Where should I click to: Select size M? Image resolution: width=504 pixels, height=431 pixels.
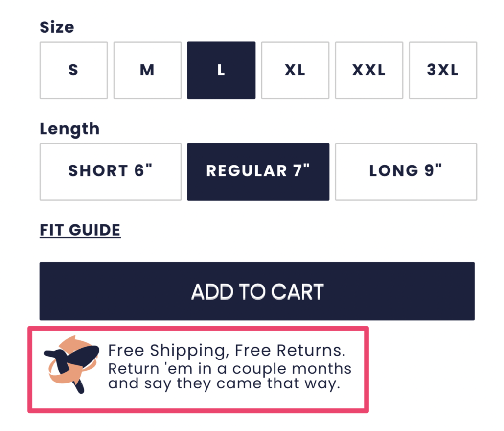point(147,70)
